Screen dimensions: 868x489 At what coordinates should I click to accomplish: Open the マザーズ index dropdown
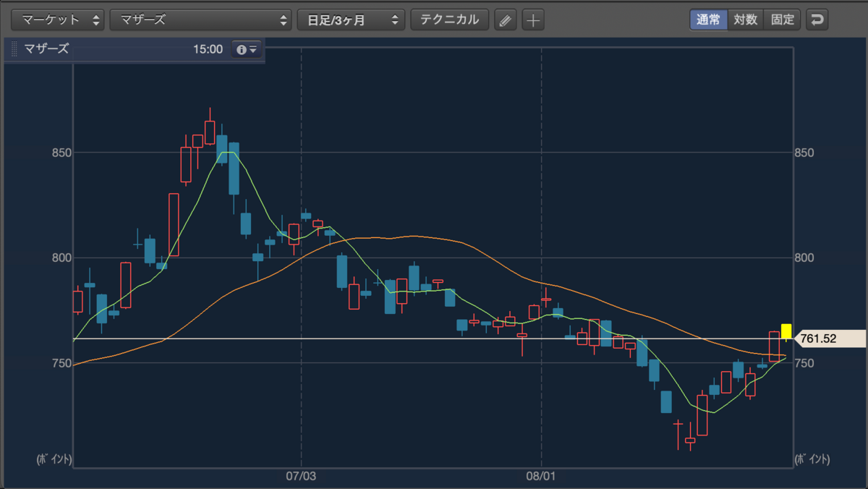coord(200,20)
